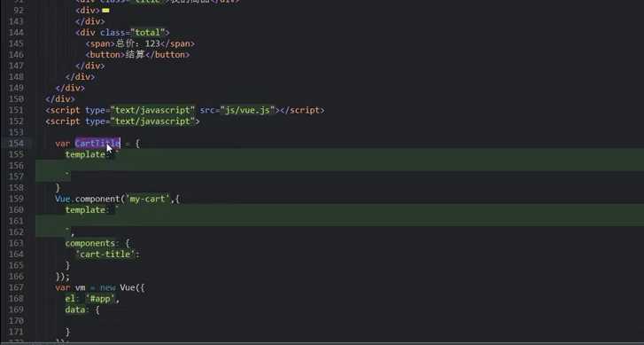
Task: Click the closing brace on line 158
Action: (x=58, y=188)
